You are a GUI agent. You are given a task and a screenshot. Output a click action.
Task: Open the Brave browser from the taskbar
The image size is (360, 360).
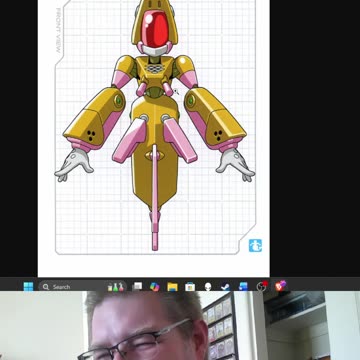point(280,286)
